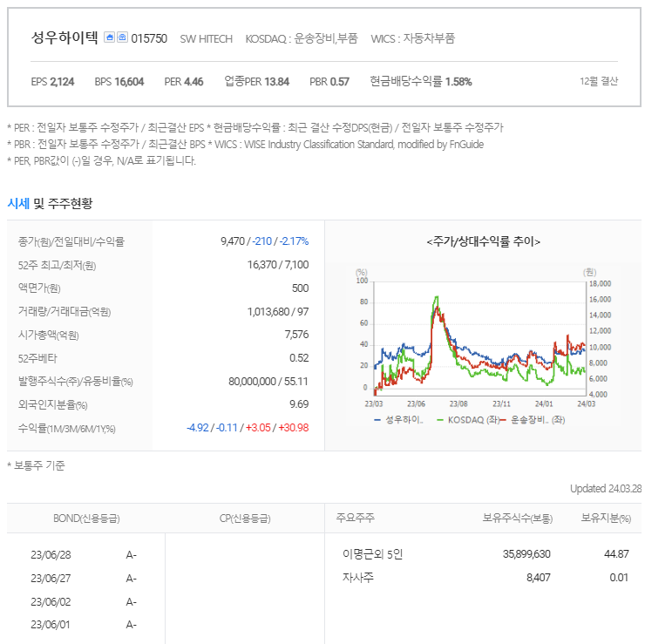Click the market cap value 7,576
Viewport: 645px width, 644px height.
click(x=296, y=335)
